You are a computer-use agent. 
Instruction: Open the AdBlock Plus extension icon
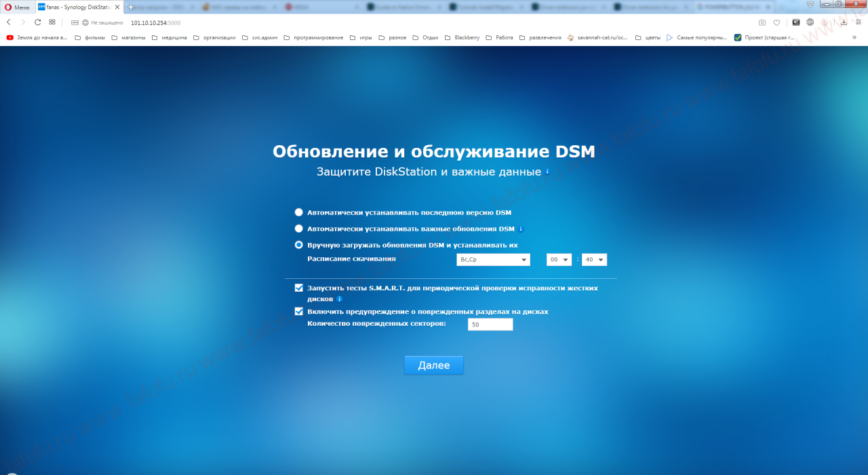tap(810, 22)
